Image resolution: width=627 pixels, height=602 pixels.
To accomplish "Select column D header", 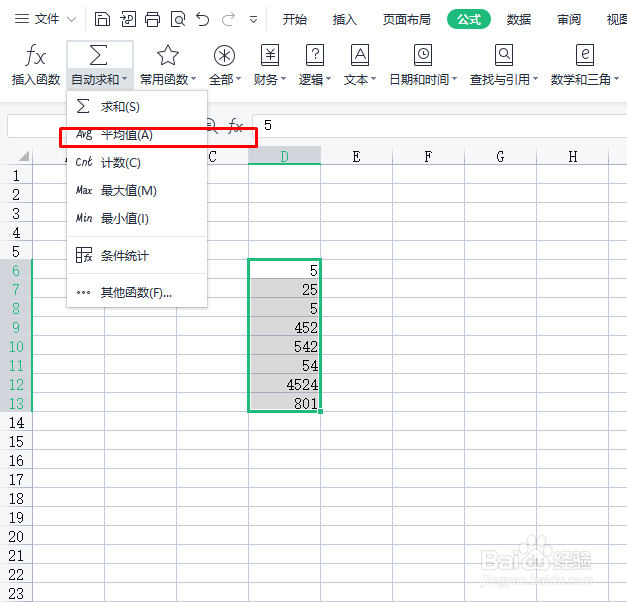I will tap(284, 156).
